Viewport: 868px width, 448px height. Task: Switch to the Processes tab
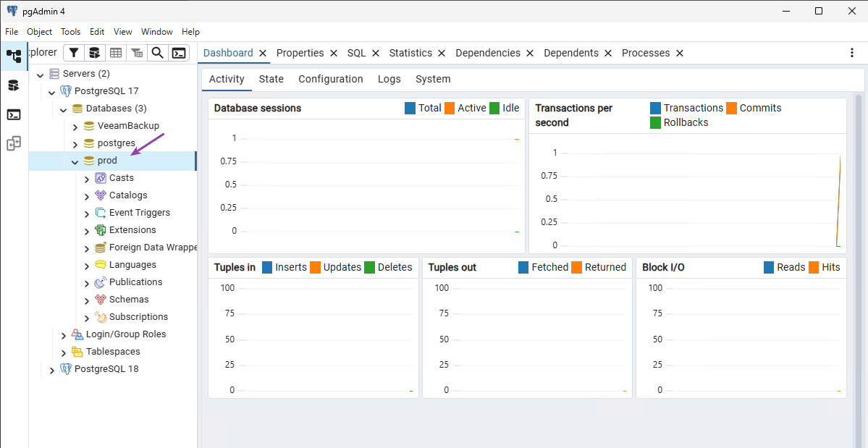(646, 53)
